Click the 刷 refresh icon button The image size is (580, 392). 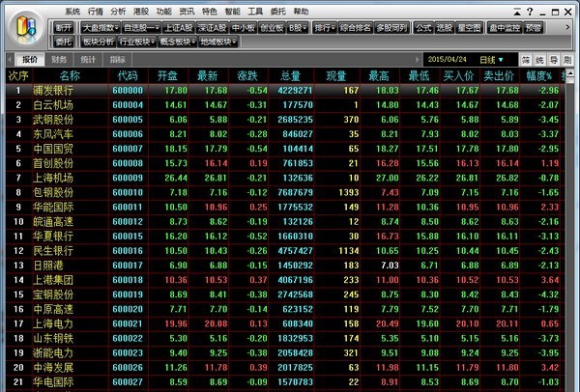pyautogui.click(x=567, y=60)
